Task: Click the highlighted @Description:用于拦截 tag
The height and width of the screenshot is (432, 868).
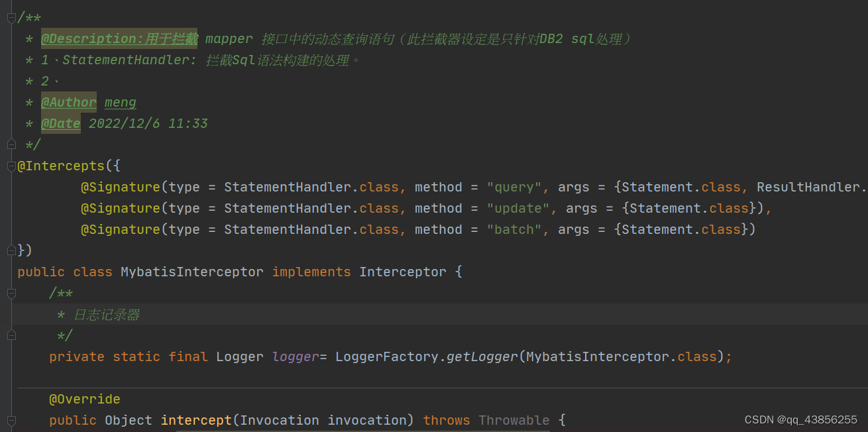Action: [x=119, y=38]
